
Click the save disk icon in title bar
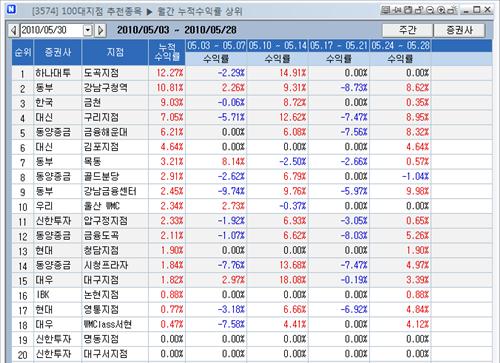click(x=408, y=10)
